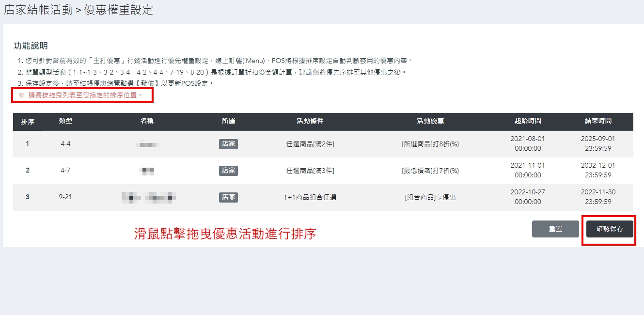Click the [最低價者]打7折(%) offer cell

(x=430, y=171)
